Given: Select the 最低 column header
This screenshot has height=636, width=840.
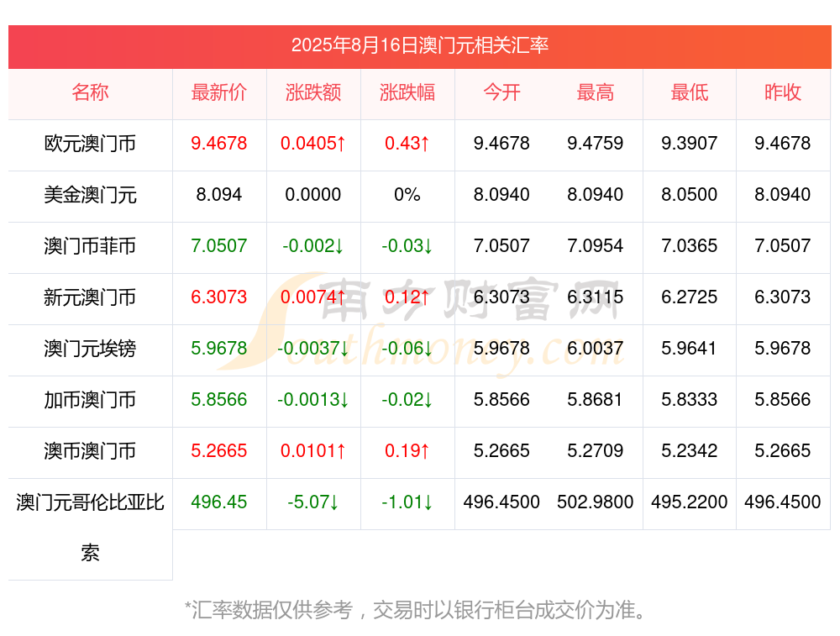Looking at the screenshot, I should coord(690,92).
